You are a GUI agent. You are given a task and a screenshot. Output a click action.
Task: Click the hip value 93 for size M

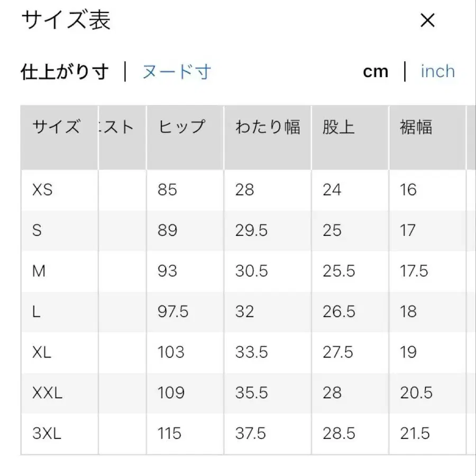coord(167,271)
